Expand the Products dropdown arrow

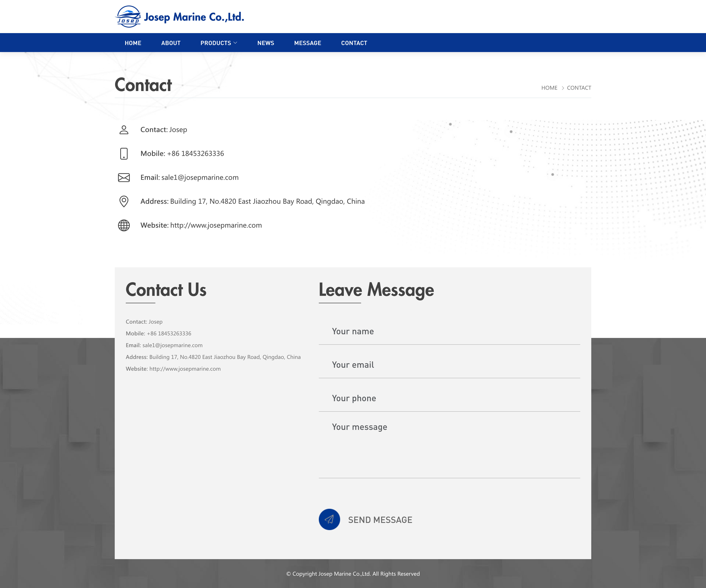pos(235,43)
